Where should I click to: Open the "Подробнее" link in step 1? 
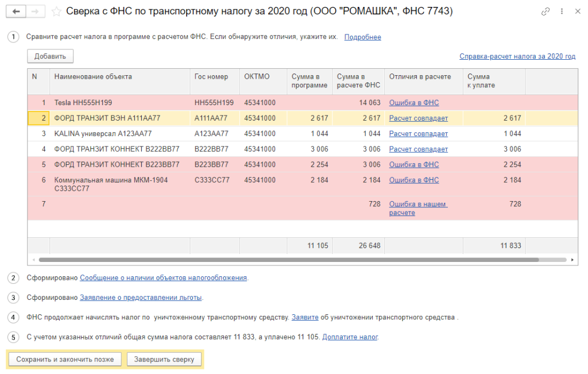(x=362, y=37)
